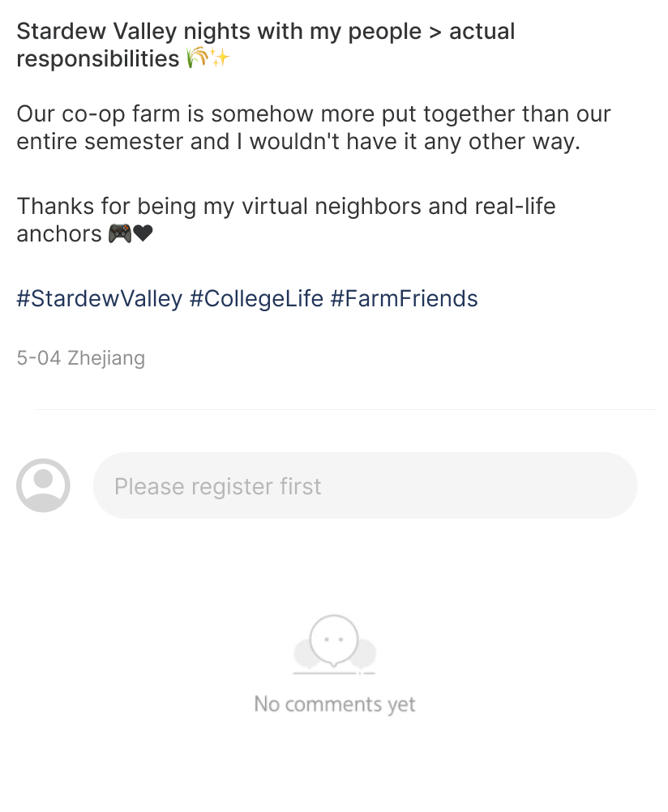Click the default user avatar icon
The image size is (668, 812).
pos(43,485)
